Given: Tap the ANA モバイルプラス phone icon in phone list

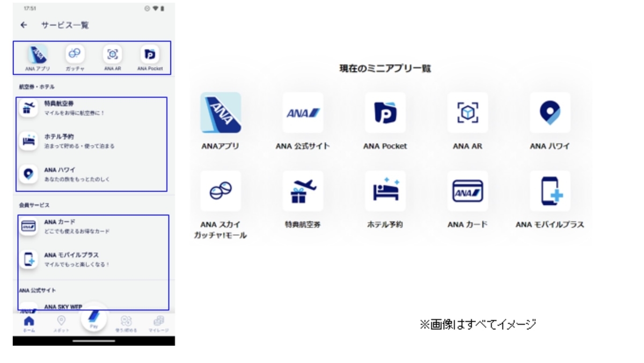Looking at the screenshot, I should (x=27, y=259).
